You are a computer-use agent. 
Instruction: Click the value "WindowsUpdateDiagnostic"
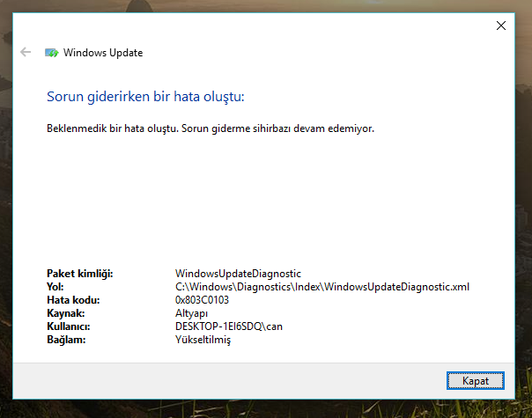tap(238, 274)
